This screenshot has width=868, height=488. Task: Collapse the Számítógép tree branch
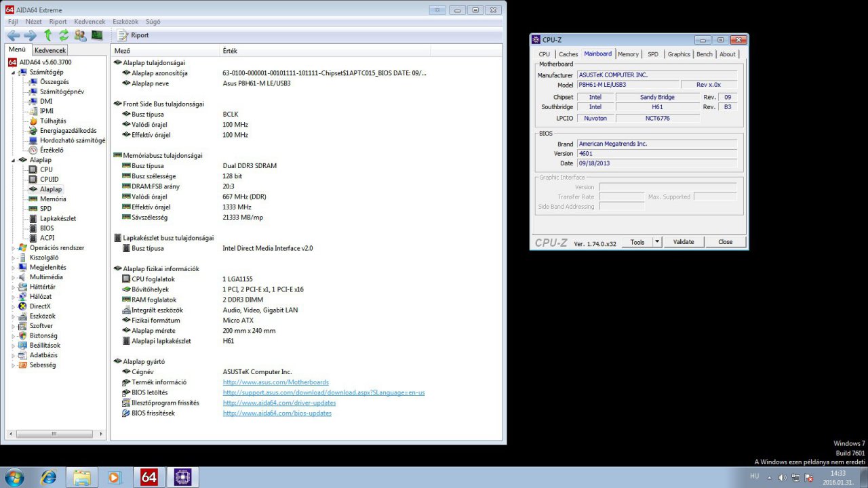13,72
